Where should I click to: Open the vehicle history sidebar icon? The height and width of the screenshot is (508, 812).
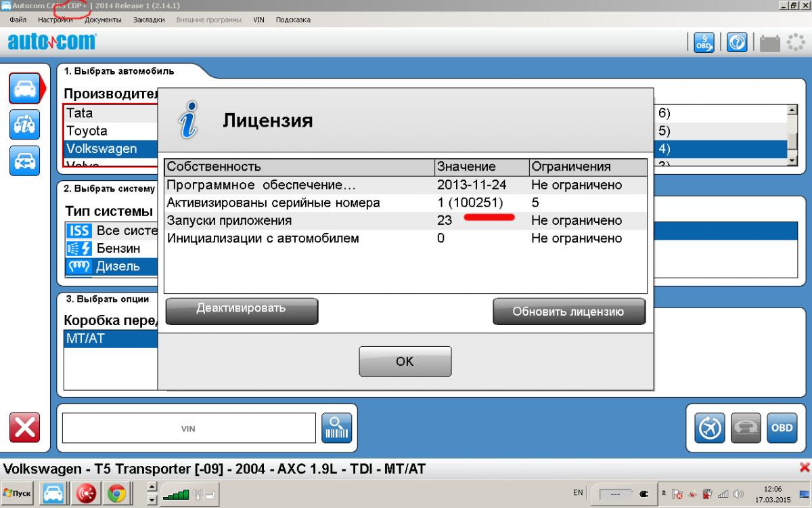pyautogui.click(x=25, y=124)
